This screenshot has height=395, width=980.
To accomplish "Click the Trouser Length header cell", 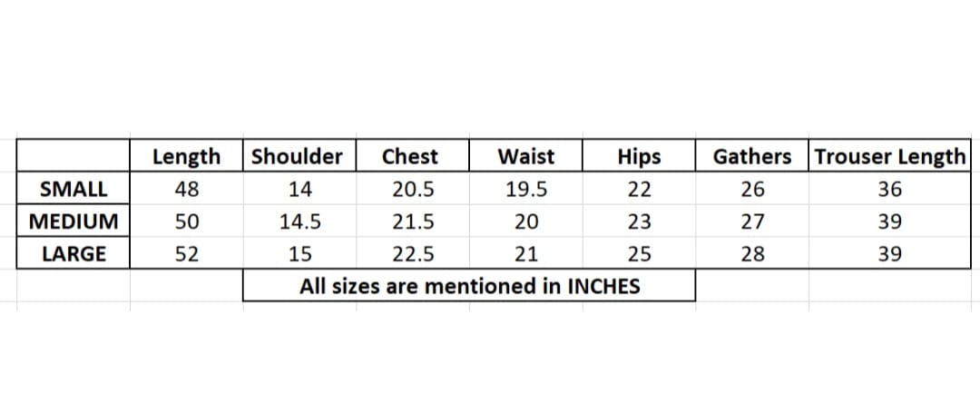I will pos(889,155).
